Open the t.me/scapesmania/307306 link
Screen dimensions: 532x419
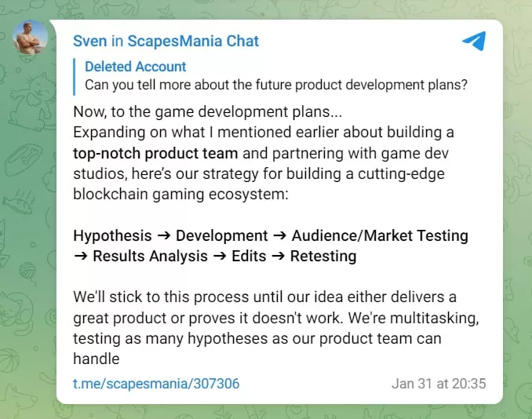[156, 384]
